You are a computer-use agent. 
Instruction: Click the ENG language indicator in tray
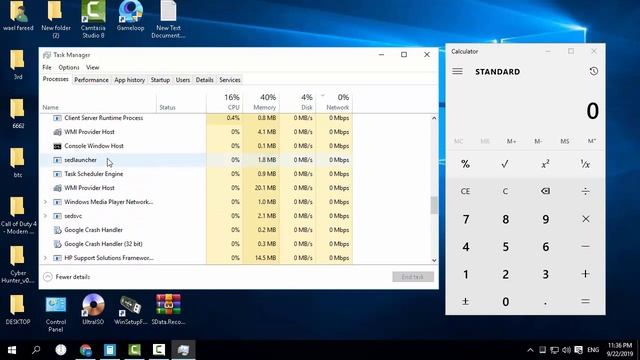tap(593, 350)
